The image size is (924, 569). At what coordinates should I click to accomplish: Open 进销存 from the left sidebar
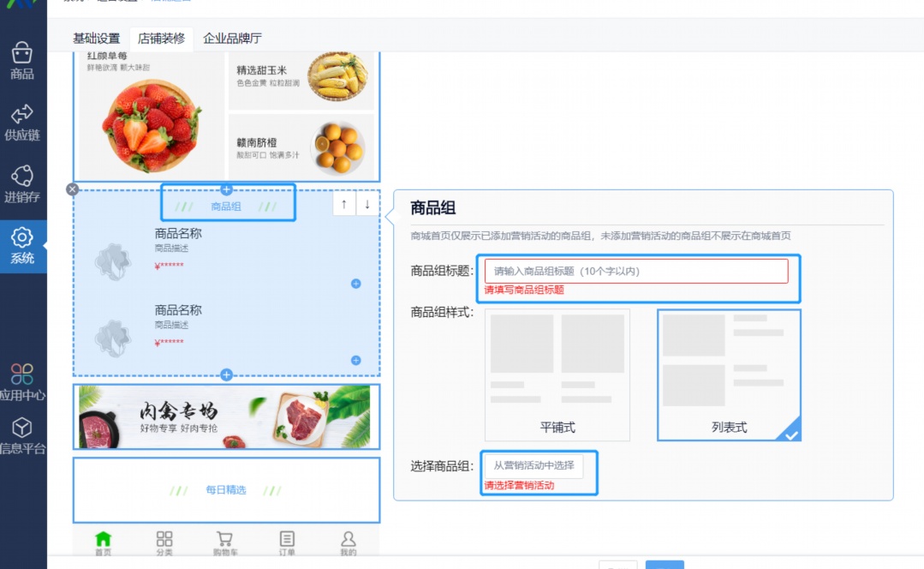(22, 180)
